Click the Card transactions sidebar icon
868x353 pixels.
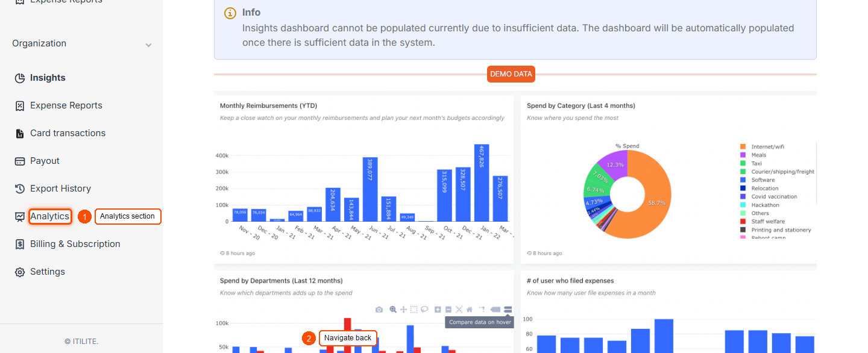(x=20, y=133)
